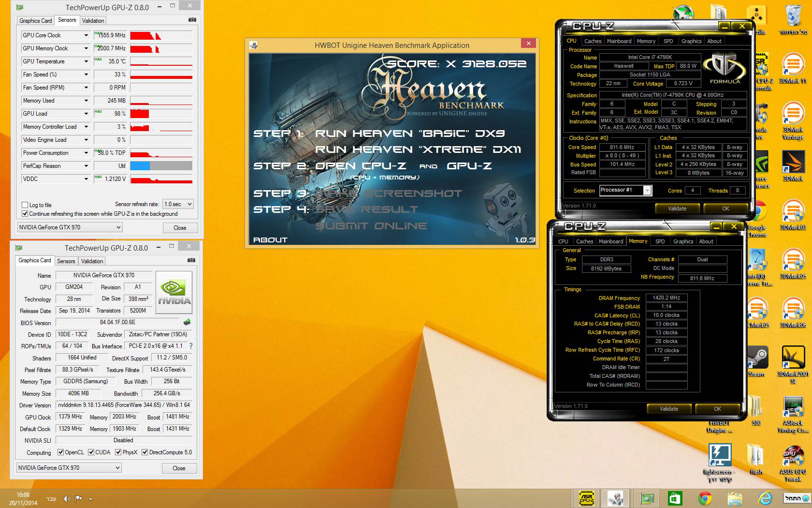The width and height of the screenshot is (812, 508).
Task: Enable the Log to file checkbox
Action: click(25, 205)
